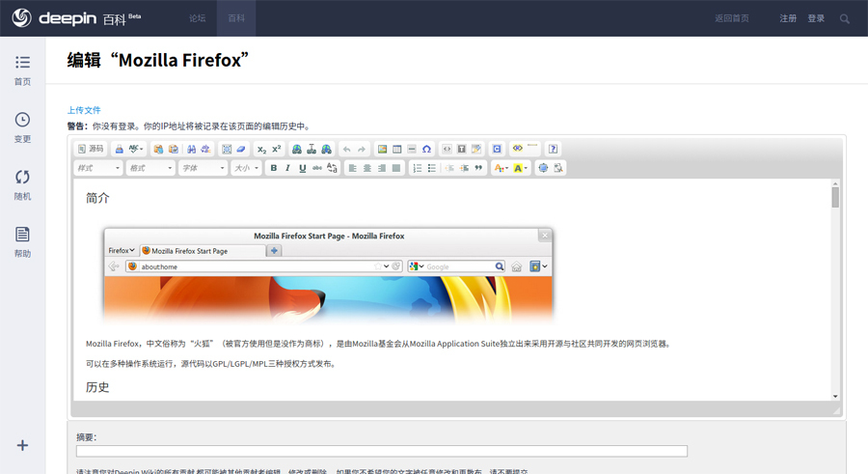Image resolution: width=868 pixels, height=474 pixels.
Task: Go to 首页 in sidebar
Action: click(23, 70)
